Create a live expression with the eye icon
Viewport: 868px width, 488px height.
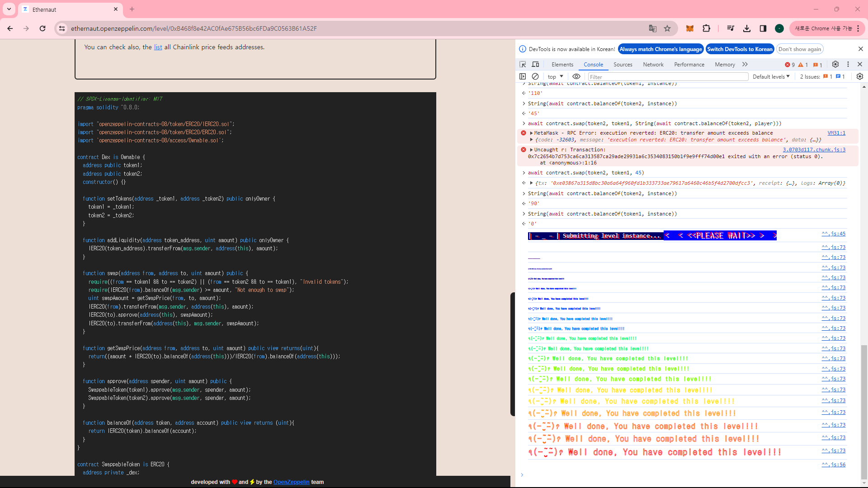[576, 76]
